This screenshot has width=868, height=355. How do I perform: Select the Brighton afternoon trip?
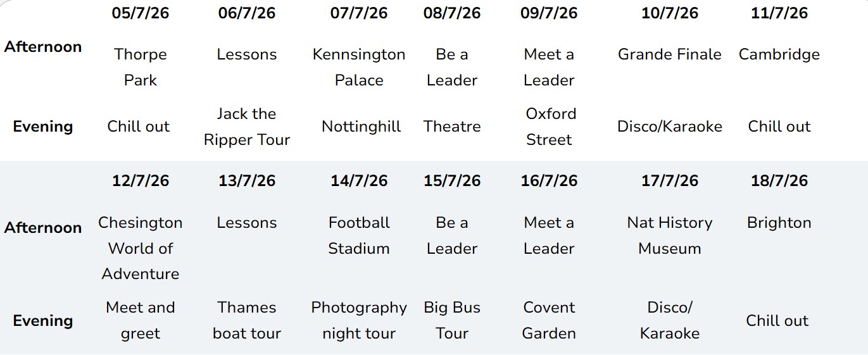pyautogui.click(x=779, y=223)
